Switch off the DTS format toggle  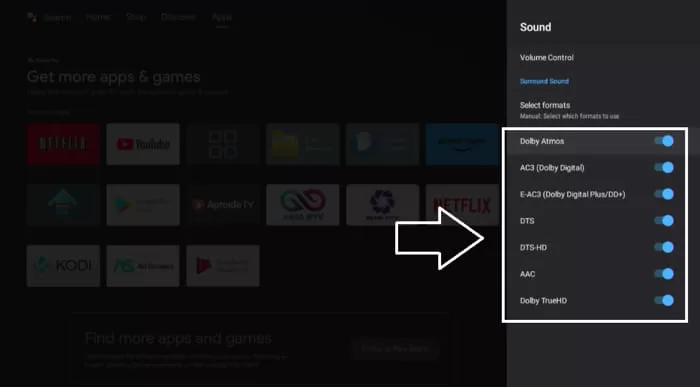[x=664, y=221]
